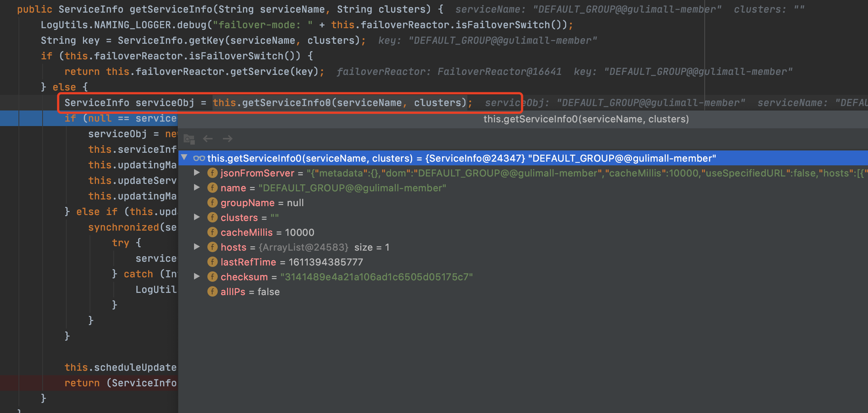This screenshot has width=868, height=413.
Task: Expand the clusters field
Action: tap(197, 217)
